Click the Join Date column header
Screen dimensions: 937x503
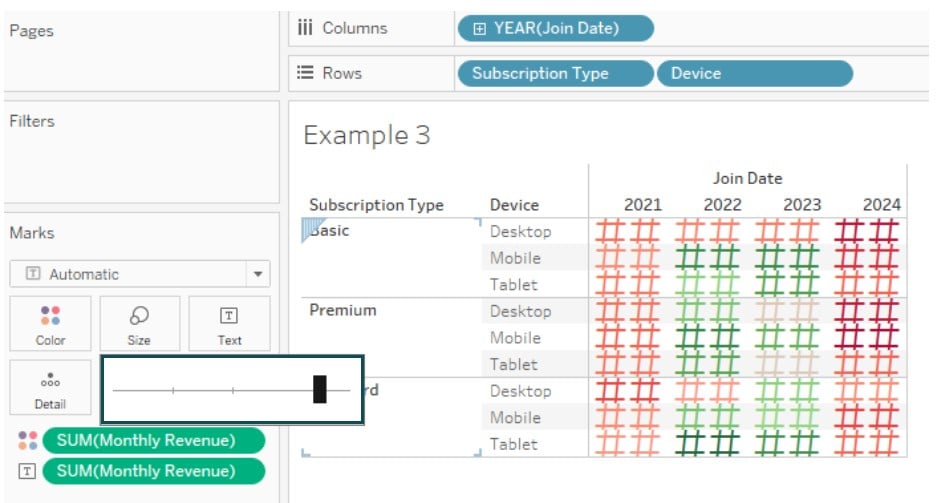point(747,178)
